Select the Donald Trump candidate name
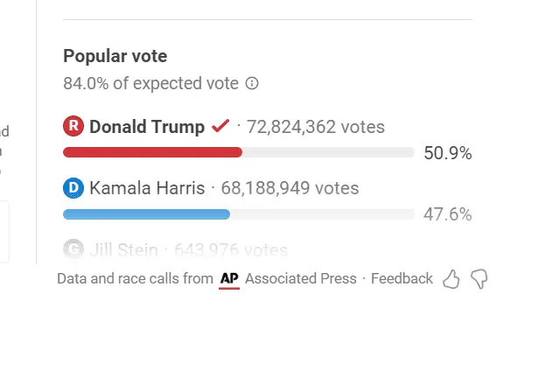The width and height of the screenshot is (559, 392). click(147, 127)
